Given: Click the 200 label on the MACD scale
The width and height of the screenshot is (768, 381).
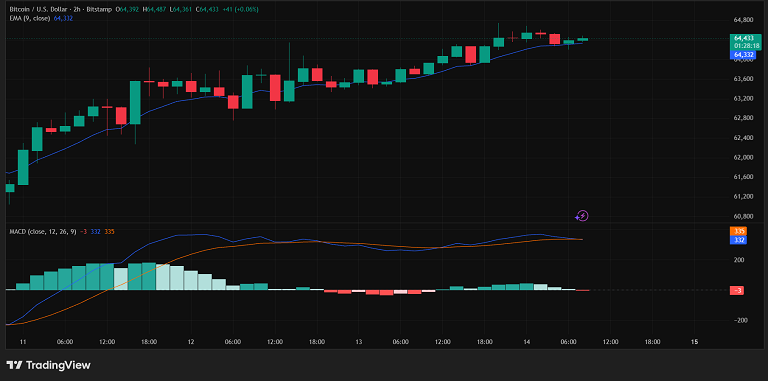Looking at the screenshot, I should 739,260.
